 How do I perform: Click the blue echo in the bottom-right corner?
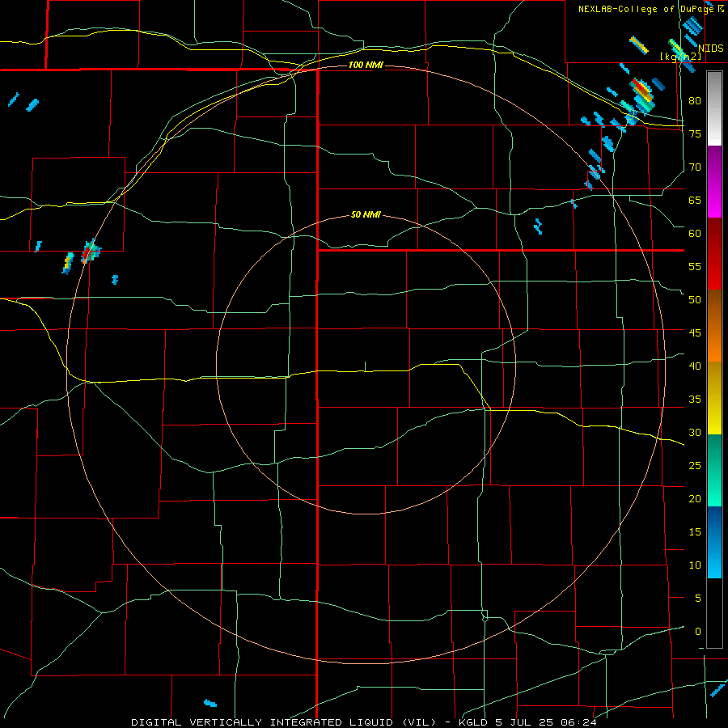coord(717,689)
